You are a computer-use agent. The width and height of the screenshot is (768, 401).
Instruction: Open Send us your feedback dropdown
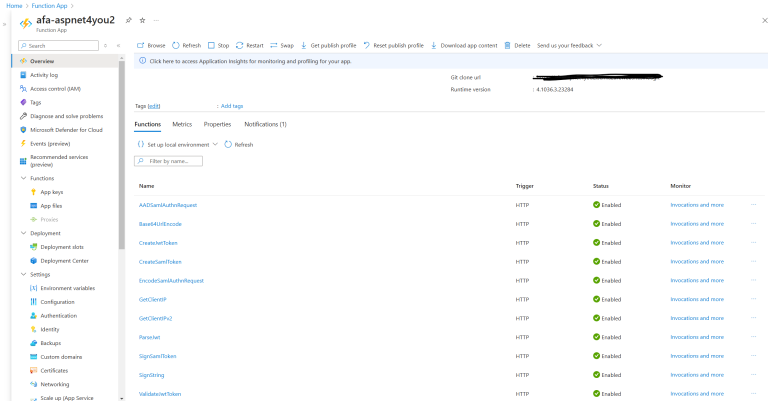[x=568, y=45]
